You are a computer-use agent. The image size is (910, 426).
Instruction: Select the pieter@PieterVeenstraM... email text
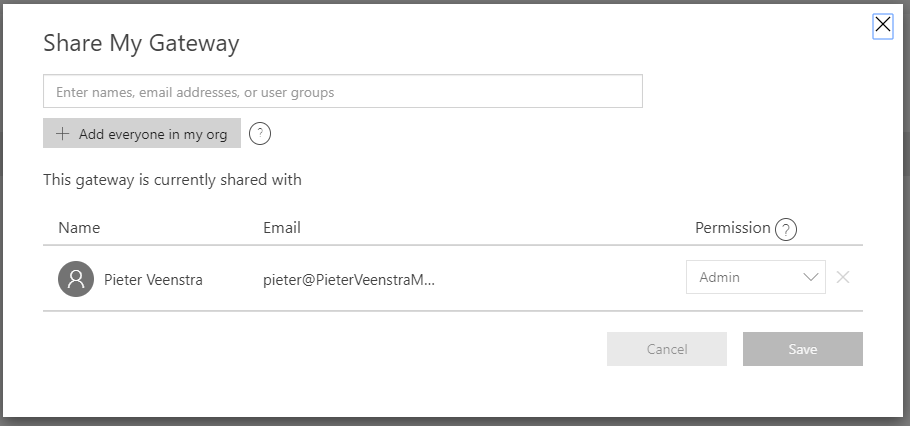click(349, 280)
